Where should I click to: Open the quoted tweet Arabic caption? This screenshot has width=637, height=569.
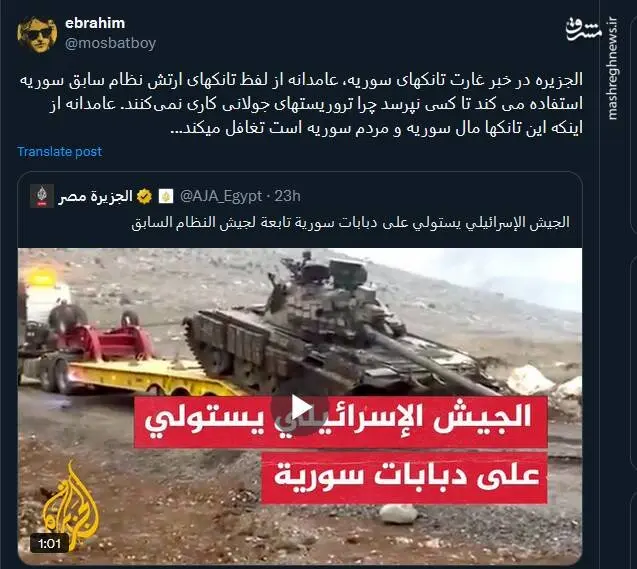(351, 223)
